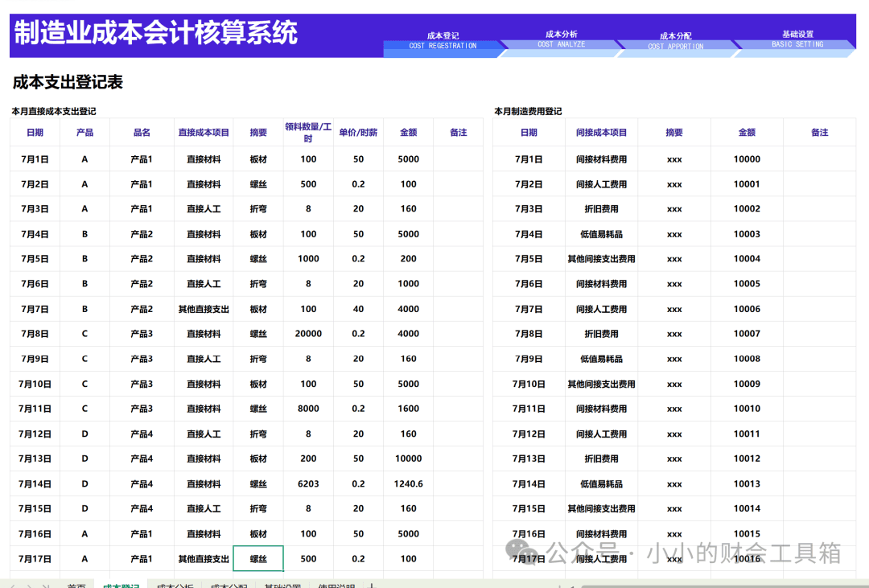Open 基础设置 BASIC SETTING navigation arrow
The image size is (869, 588).
pyautogui.click(x=797, y=42)
